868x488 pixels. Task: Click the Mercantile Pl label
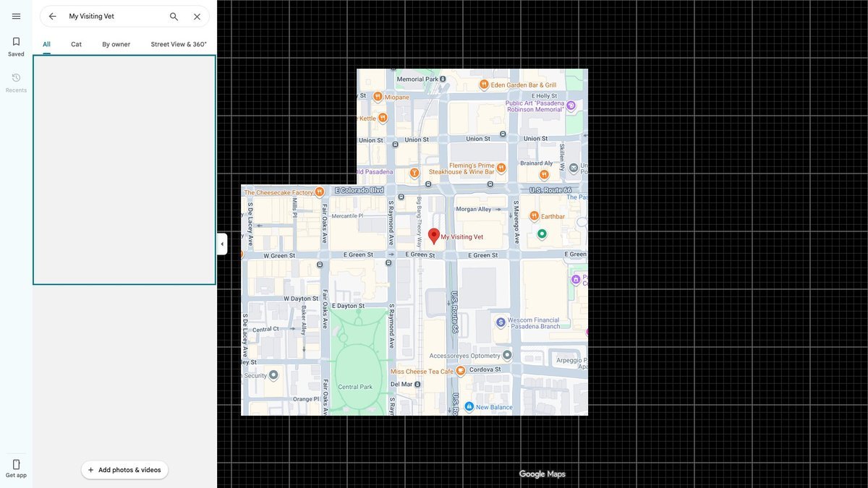click(x=348, y=215)
